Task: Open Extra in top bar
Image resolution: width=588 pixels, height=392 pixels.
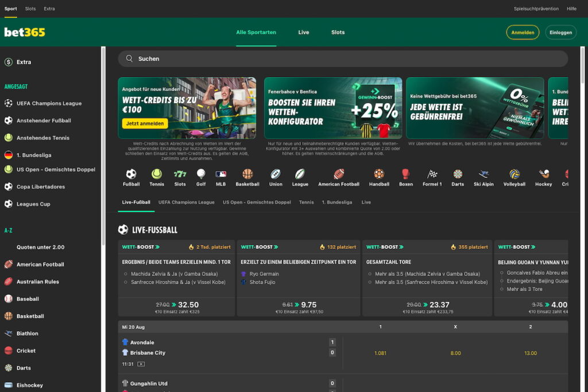Action: 49,9
